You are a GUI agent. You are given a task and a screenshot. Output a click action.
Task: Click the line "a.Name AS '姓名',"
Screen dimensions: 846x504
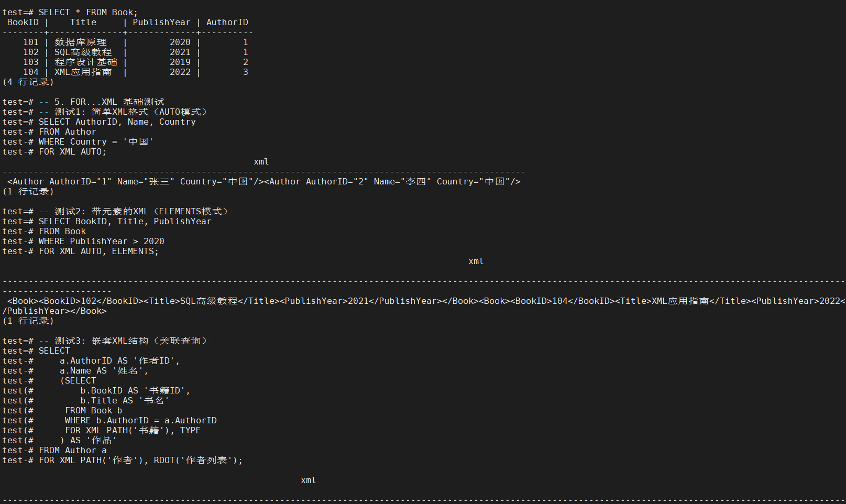coord(104,370)
